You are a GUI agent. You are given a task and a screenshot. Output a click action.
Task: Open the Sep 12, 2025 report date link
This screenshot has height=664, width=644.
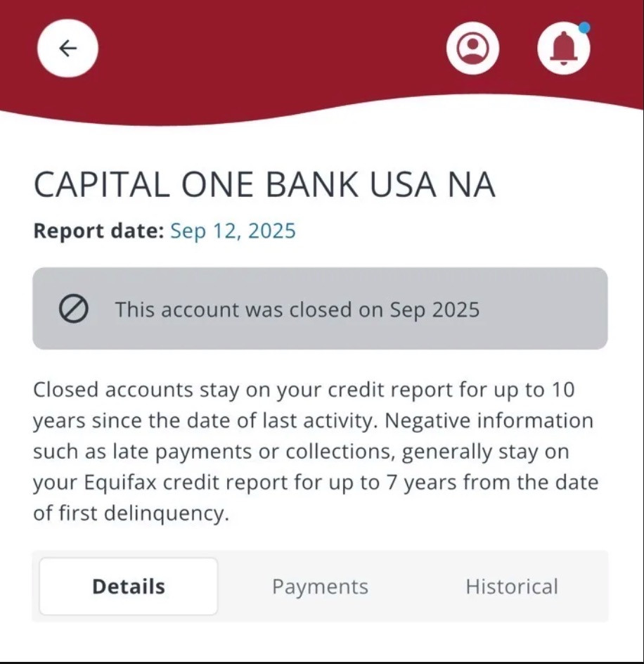[233, 231]
